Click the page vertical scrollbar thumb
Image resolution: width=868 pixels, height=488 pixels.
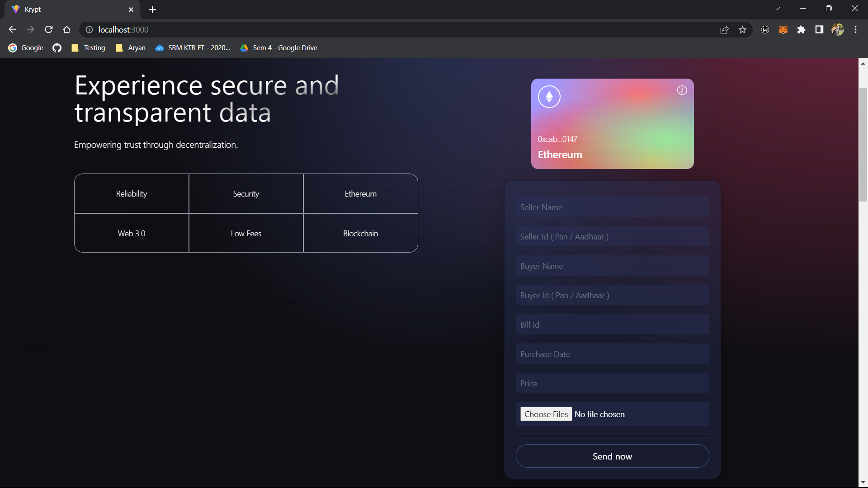click(x=863, y=145)
